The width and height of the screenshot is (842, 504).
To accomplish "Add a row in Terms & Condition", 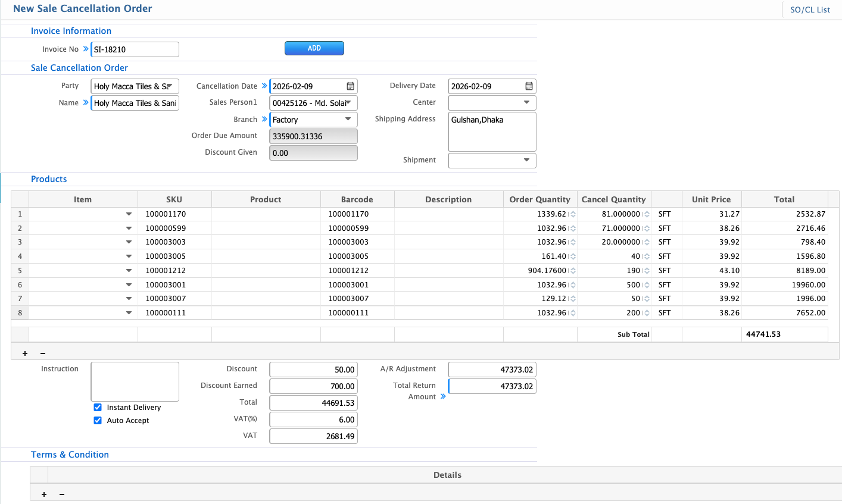I will tap(44, 494).
